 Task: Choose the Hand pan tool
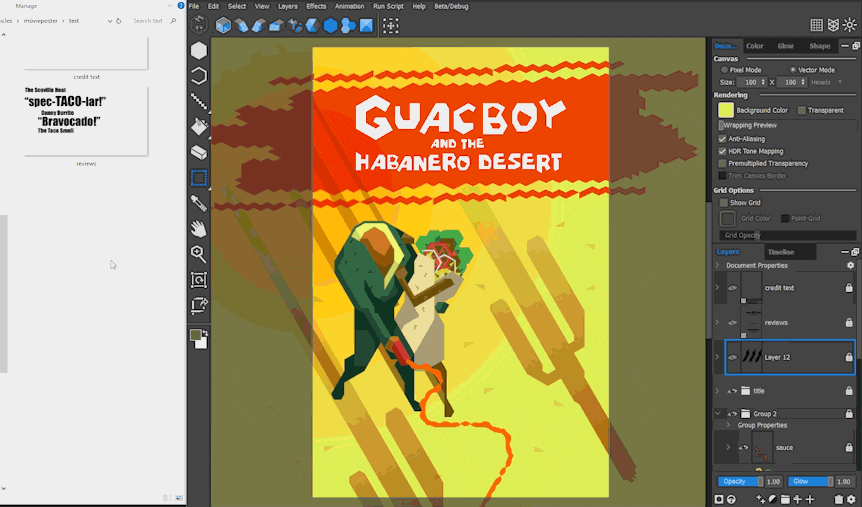(199, 229)
